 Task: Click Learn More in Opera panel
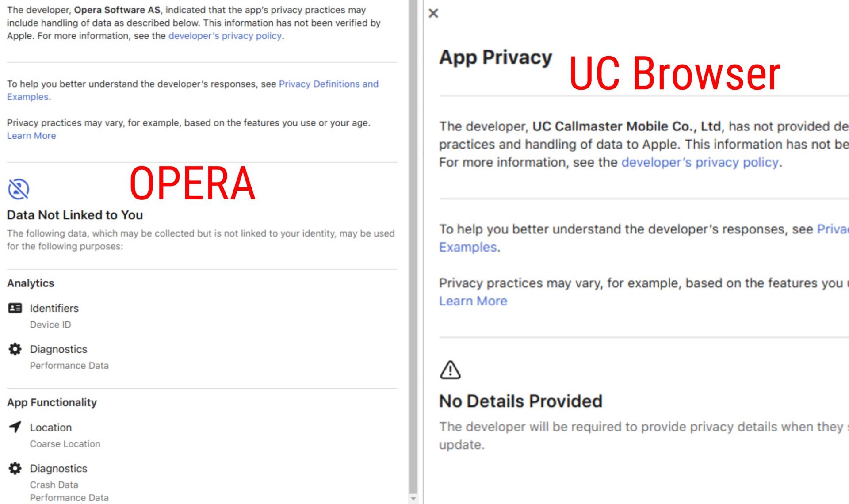31,136
